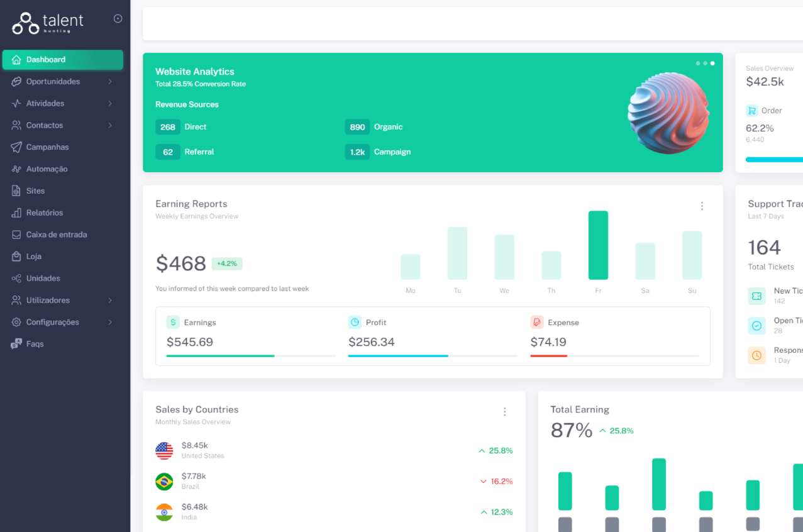The height and width of the screenshot is (532, 803).
Task: Open Sites from the sidebar
Action: point(35,191)
